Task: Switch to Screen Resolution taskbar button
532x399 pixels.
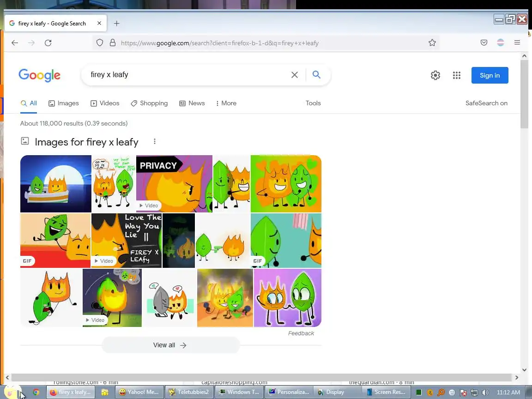Action: point(386,392)
